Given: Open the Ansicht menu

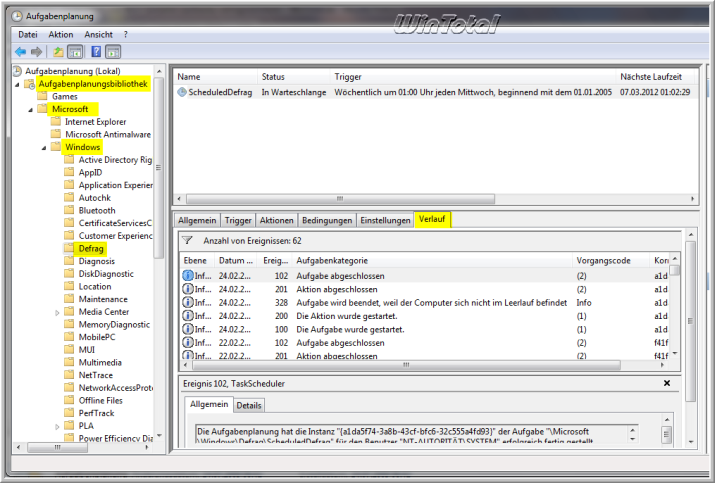Looking at the screenshot, I should (x=98, y=35).
